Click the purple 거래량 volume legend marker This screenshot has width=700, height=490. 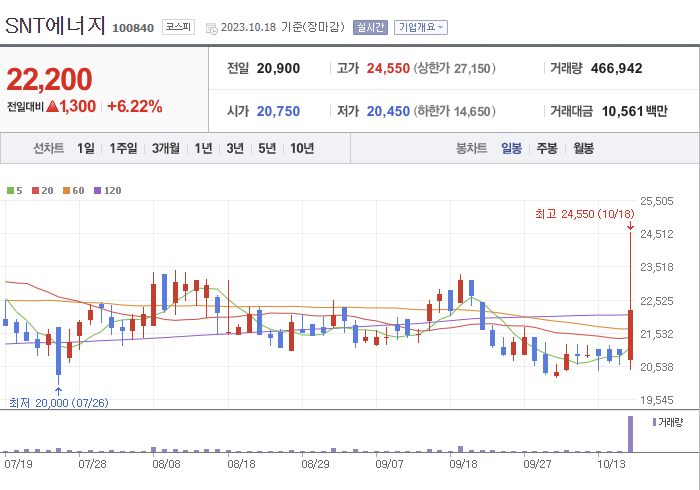654,422
